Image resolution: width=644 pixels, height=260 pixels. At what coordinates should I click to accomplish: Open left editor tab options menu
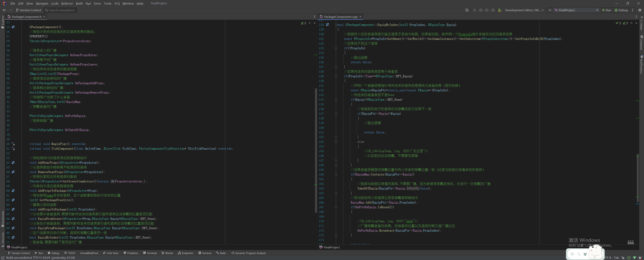point(314,17)
